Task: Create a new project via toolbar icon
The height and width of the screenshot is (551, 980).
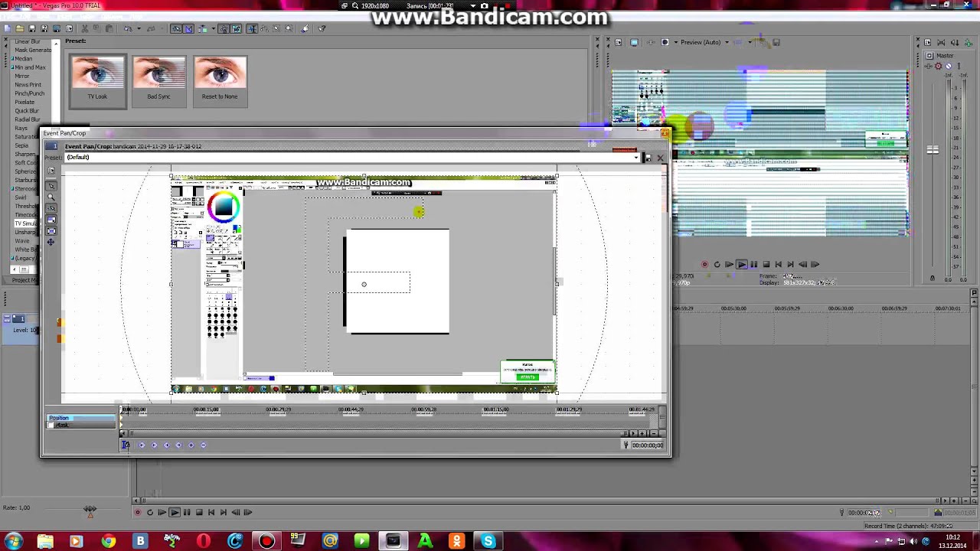Action: point(7,29)
